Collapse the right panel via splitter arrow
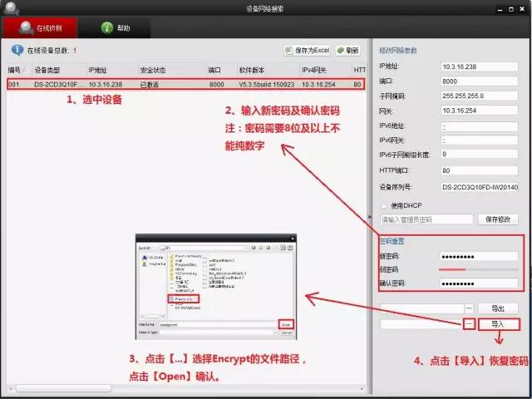 click(370, 218)
